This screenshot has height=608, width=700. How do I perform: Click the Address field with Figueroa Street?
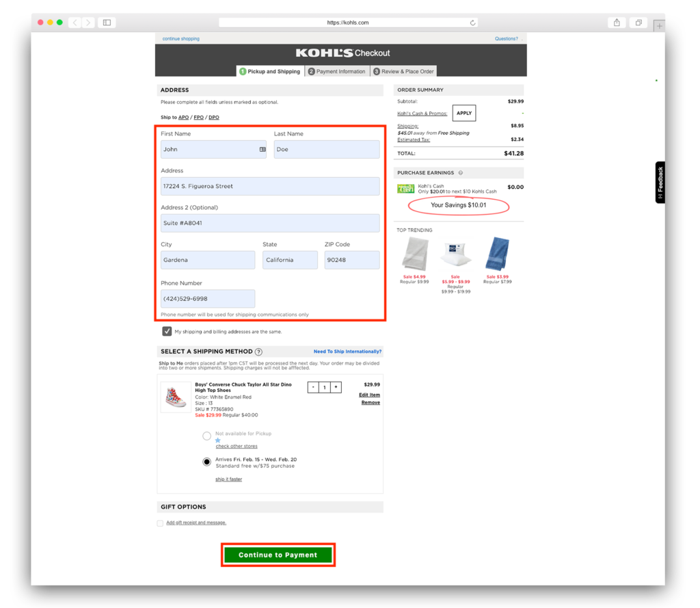(x=270, y=186)
